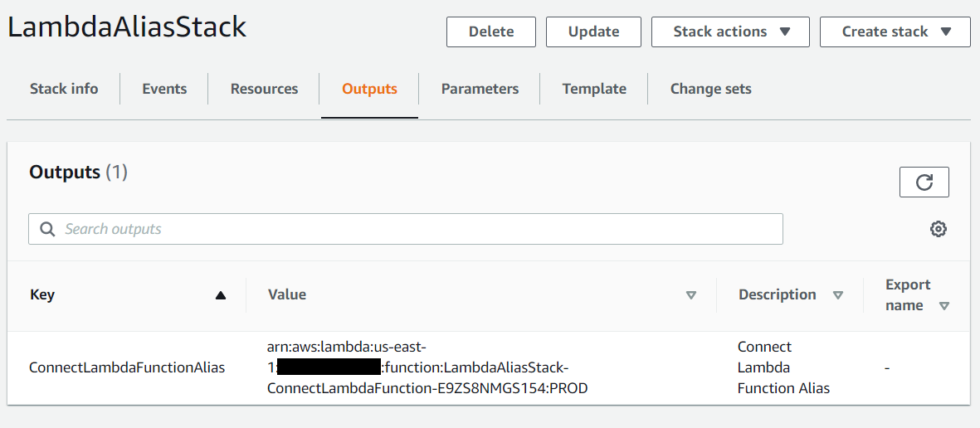Sort the Export name column with its triangle
980x428 pixels.
point(943,306)
